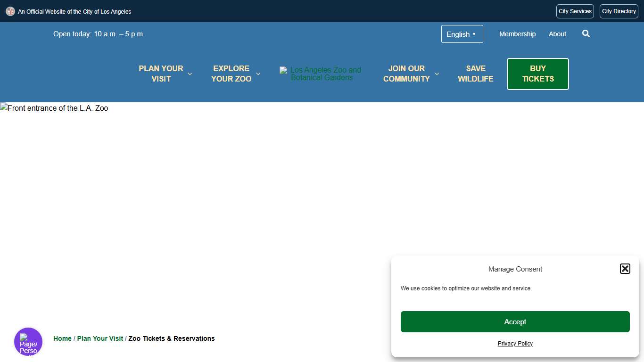This screenshot has width=644, height=362.
Task: Click the Home breadcrumb link
Action: pyautogui.click(x=62, y=338)
